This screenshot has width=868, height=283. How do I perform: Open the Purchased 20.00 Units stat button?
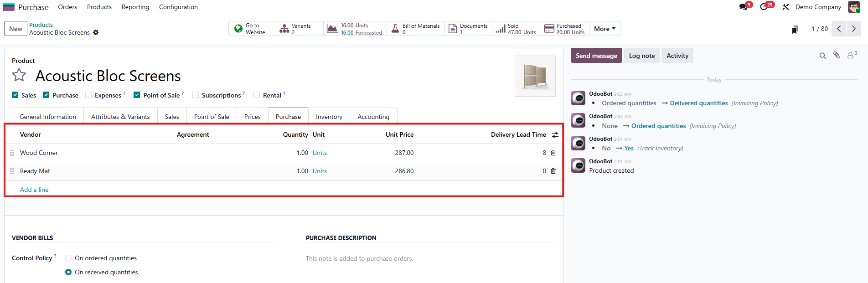(x=565, y=29)
